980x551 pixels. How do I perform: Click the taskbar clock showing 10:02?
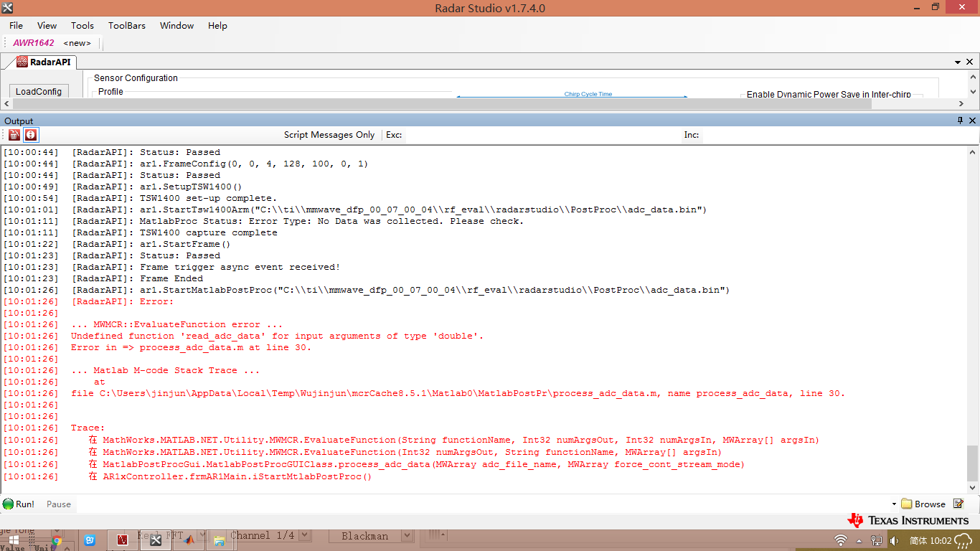pos(940,540)
